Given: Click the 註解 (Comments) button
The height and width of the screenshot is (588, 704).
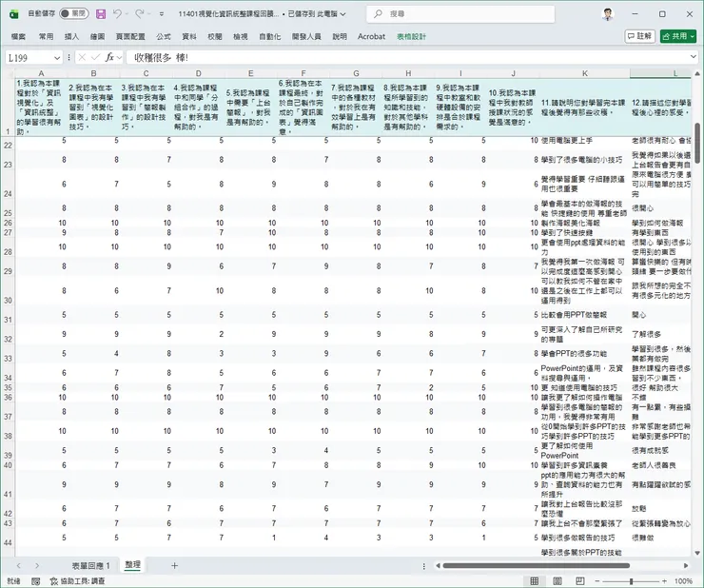Looking at the screenshot, I should pyautogui.click(x=639, y=35).
